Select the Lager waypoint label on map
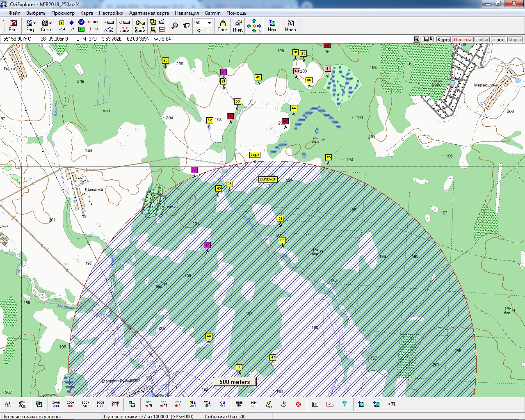Viewport: 525px width, 420px height. click(x=255, y=155)
